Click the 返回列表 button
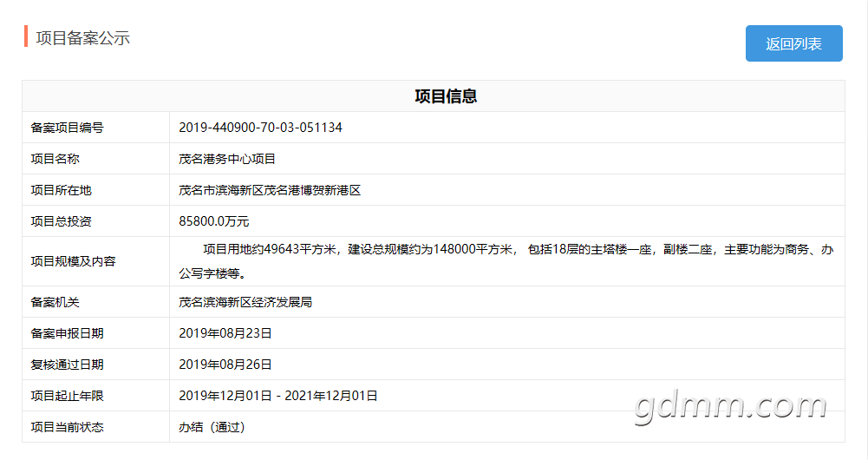 [793, 43]
